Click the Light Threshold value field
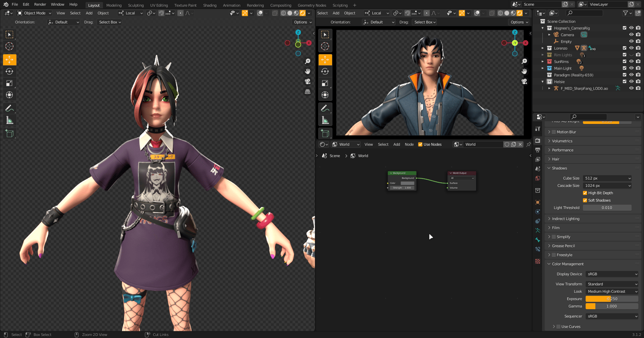This screenshot has width=644, height=338. coord(607,208)
